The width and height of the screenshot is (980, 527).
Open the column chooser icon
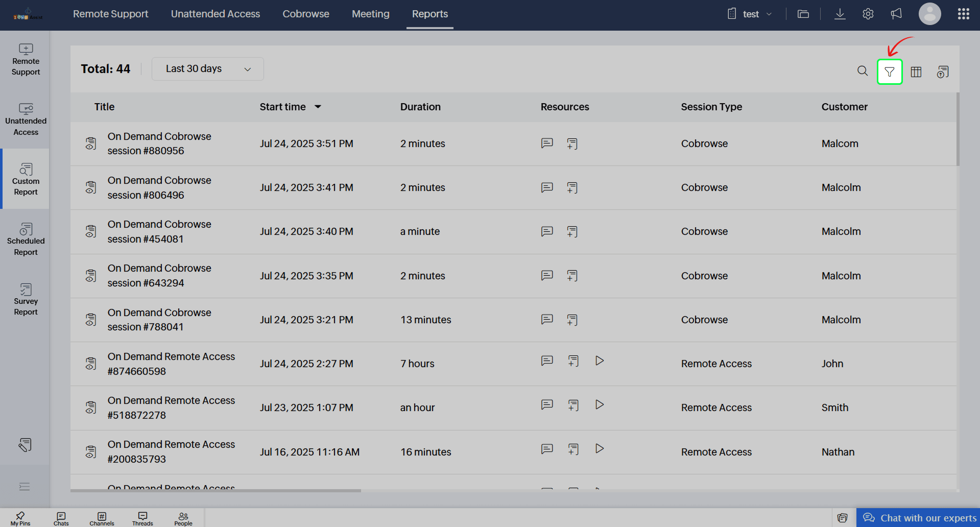tap(916, 72)
